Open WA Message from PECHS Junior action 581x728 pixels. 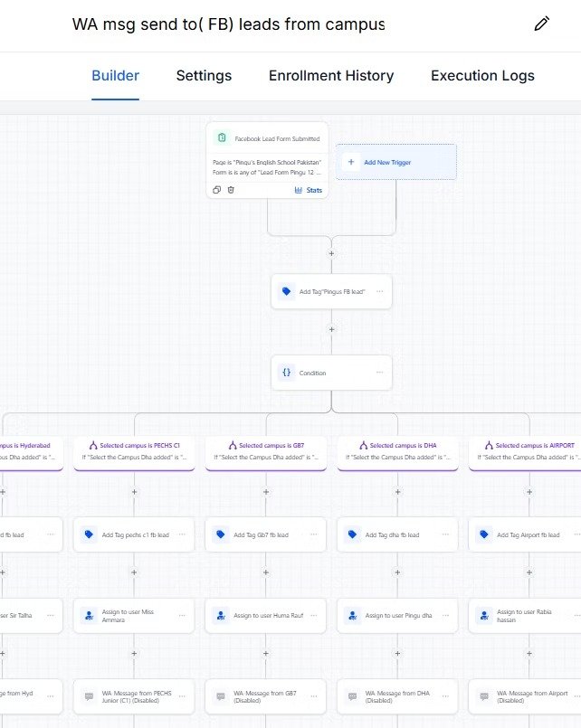coord(134,696)
